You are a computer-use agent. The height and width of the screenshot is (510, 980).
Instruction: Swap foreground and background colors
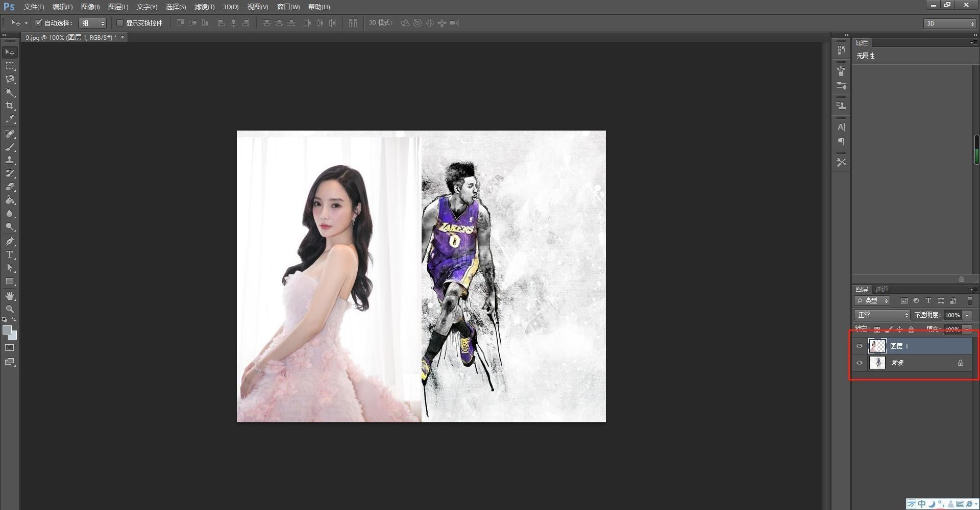[14, 320]
